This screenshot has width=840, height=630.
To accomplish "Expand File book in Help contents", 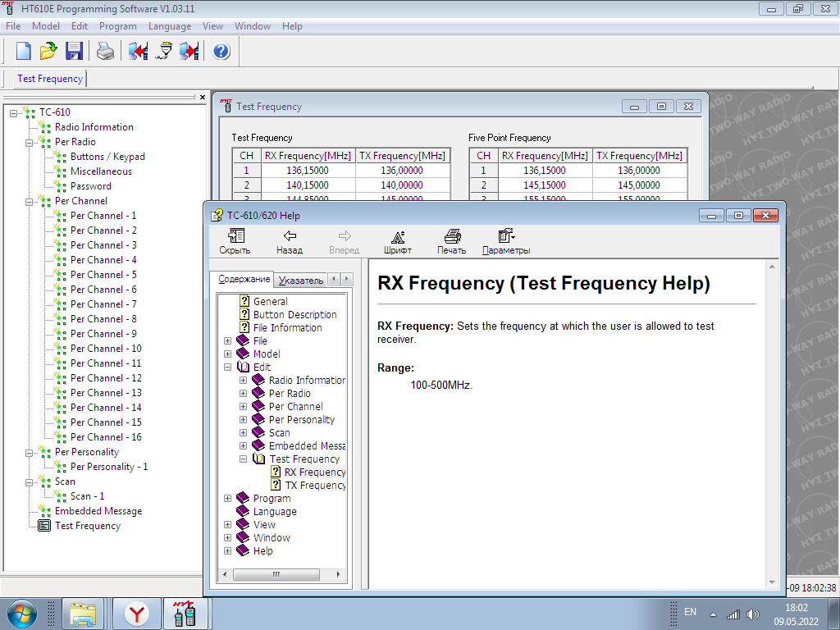I will pos(228,340).
